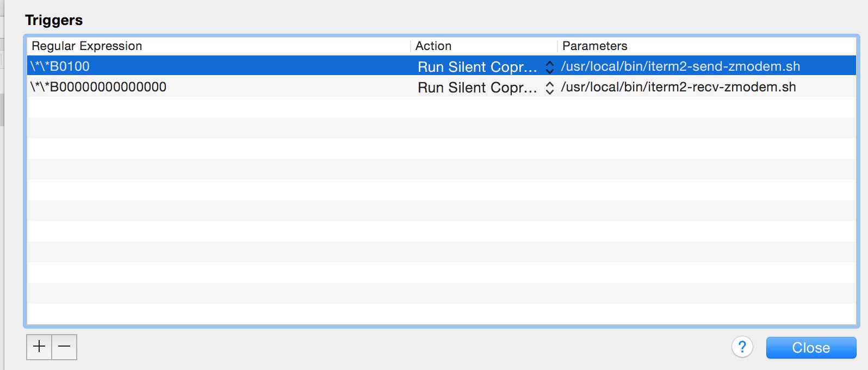Screen dimensions: 868x370
Task: Click the first empty row below the recv-zmodem trigger
Action: pyautogui.click(x=441, y=108)
